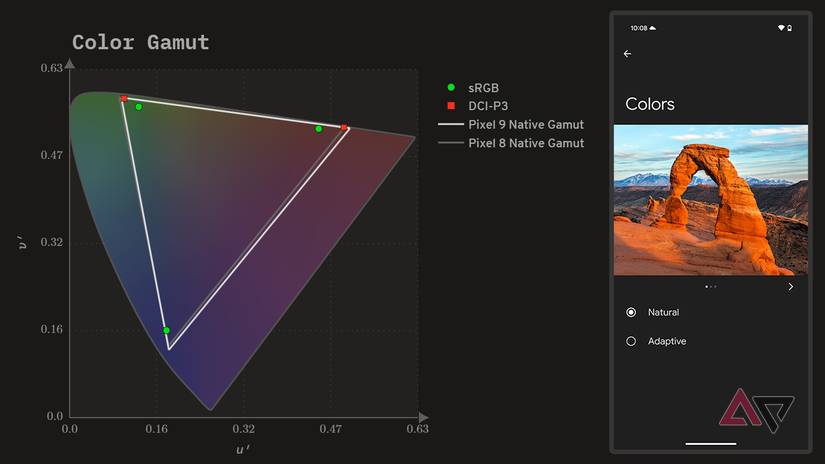Click the Adaptive option label
Screen dimensions: 825x464
coord(667,341)
